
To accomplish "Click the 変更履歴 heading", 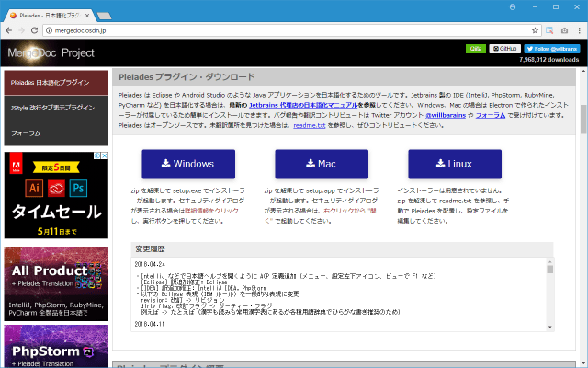I will click(x=150, y=249).
